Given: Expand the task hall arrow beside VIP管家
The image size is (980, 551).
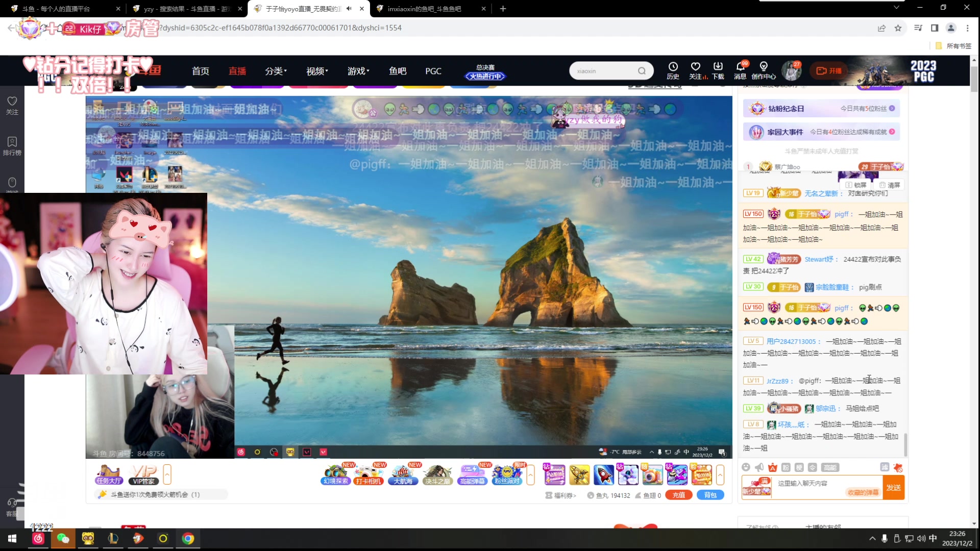Looking at the screenshot, I should click(x=167, y=474).
